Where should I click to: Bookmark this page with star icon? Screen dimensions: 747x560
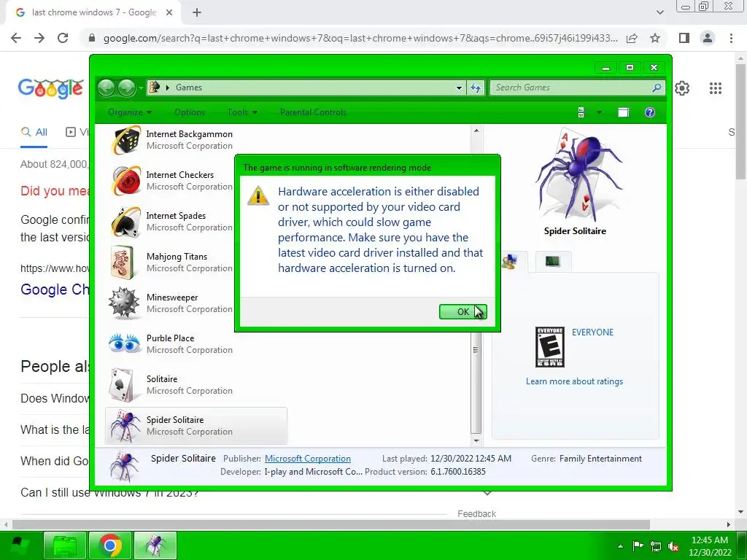pos(655,38)
